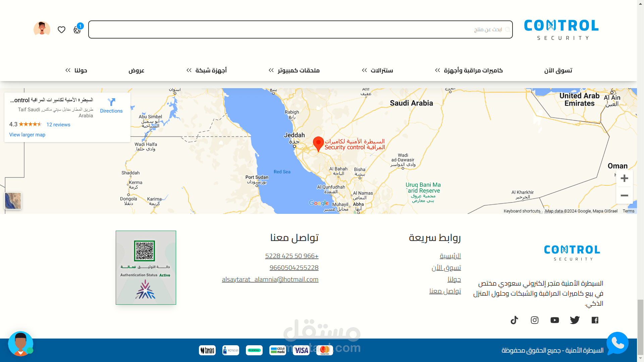The height and width of the screenshot is (362, 644).
Task: Open the Twitter social icon
Action: pyautogui.click(x=575, y=320)
